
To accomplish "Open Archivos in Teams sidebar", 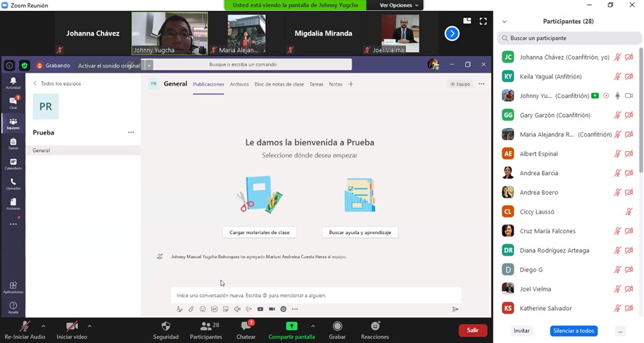I will pyautogui.click(x=13, y=203).
